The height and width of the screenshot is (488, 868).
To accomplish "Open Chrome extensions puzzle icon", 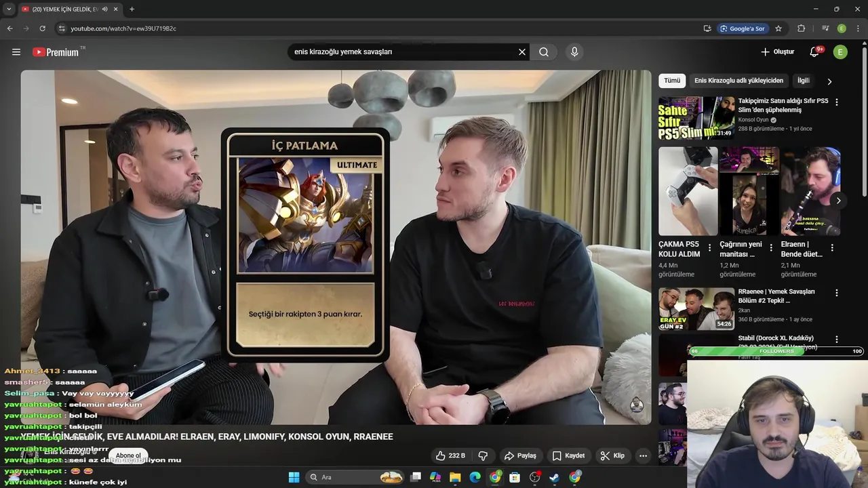I will coord(802,28).
